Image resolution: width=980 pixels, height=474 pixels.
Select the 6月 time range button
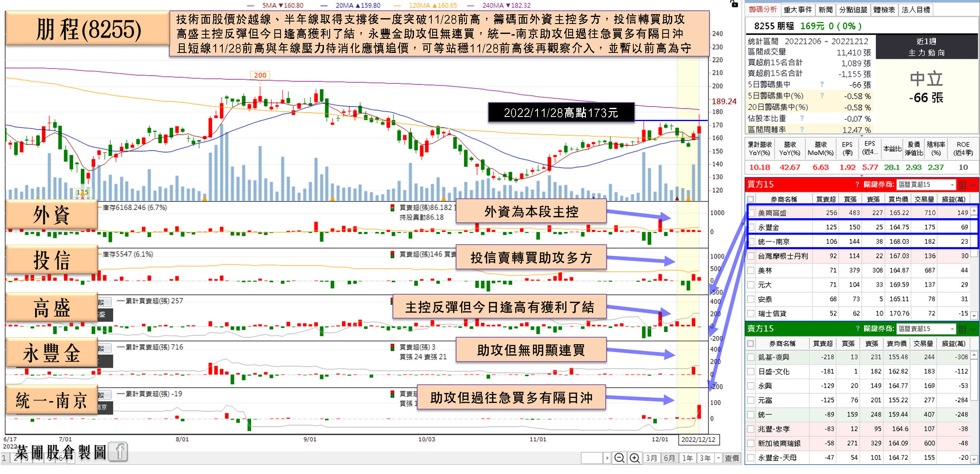coord(669,458)
